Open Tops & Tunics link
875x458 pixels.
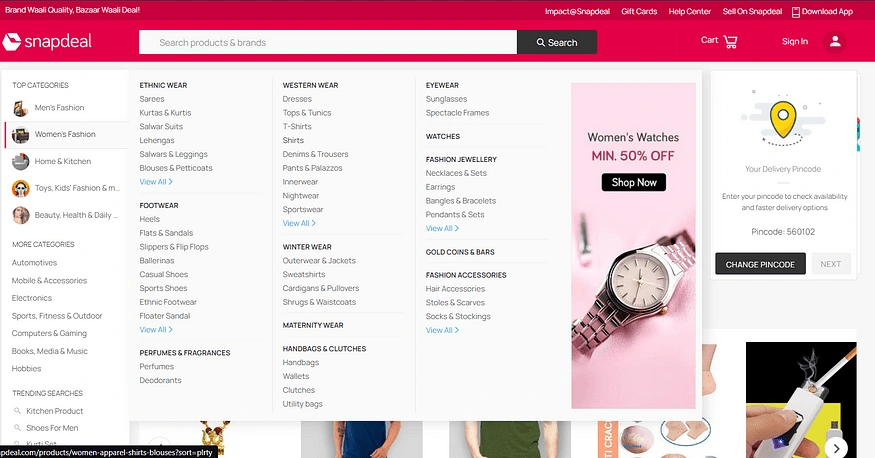307,113
